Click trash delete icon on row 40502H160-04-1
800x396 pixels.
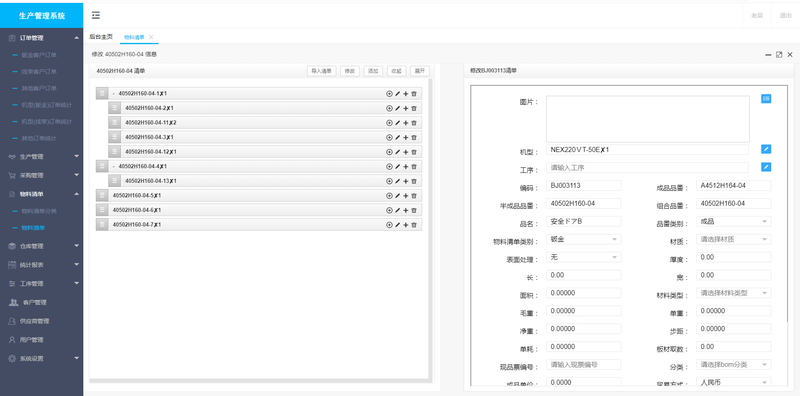click(414, 93)
